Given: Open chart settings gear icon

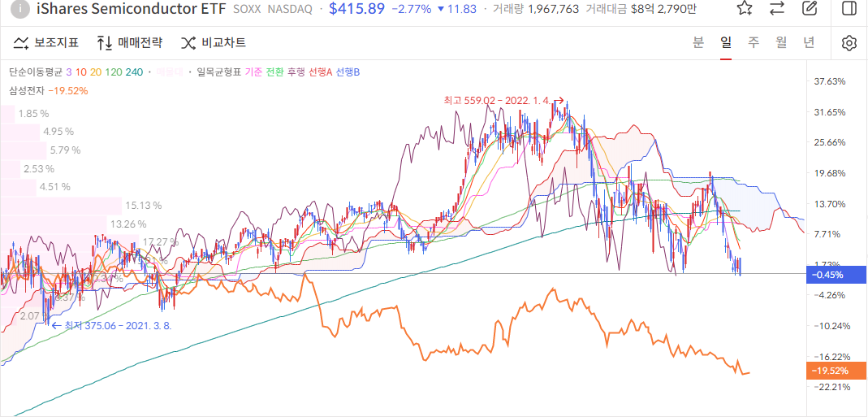Looking at the screenshot, I should [x=849, y=43].
